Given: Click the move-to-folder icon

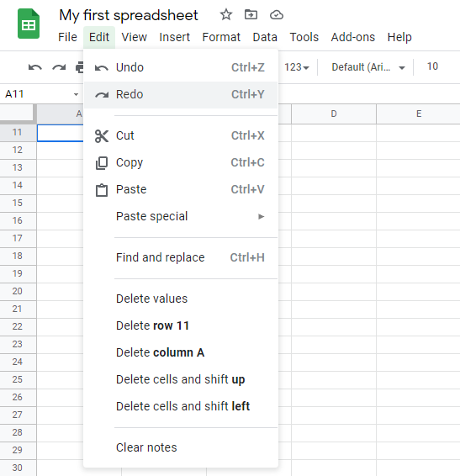Looking at the screenshot, I should coord(251,14).
